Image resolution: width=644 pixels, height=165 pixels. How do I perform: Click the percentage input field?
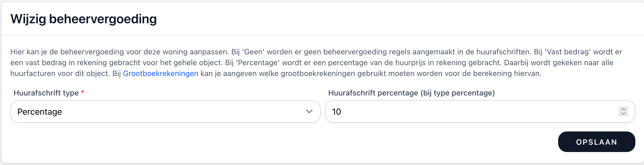[459, 111]
